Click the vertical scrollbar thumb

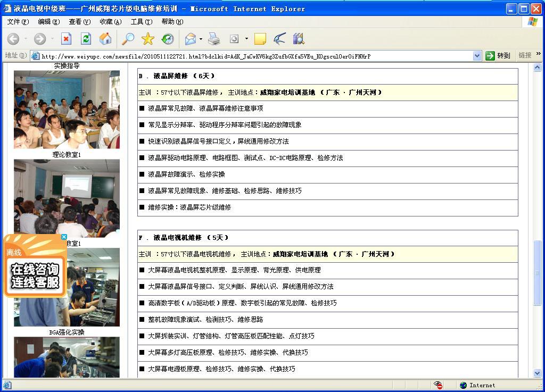pos(538,273)
